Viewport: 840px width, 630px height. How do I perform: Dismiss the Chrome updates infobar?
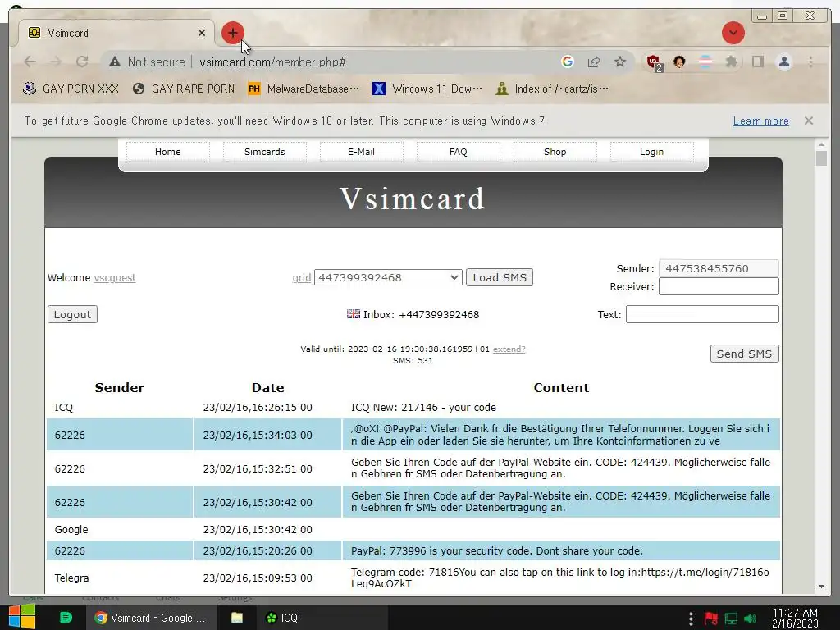click(x=808, y=121)
